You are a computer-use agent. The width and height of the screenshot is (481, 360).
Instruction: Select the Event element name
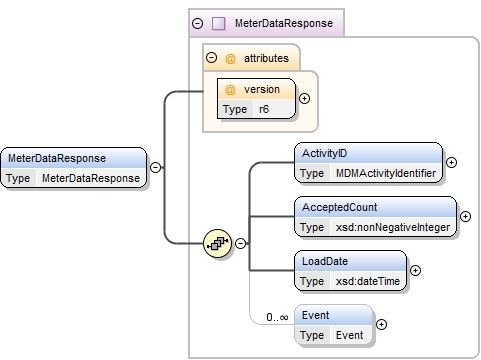[x=315, y=315]
